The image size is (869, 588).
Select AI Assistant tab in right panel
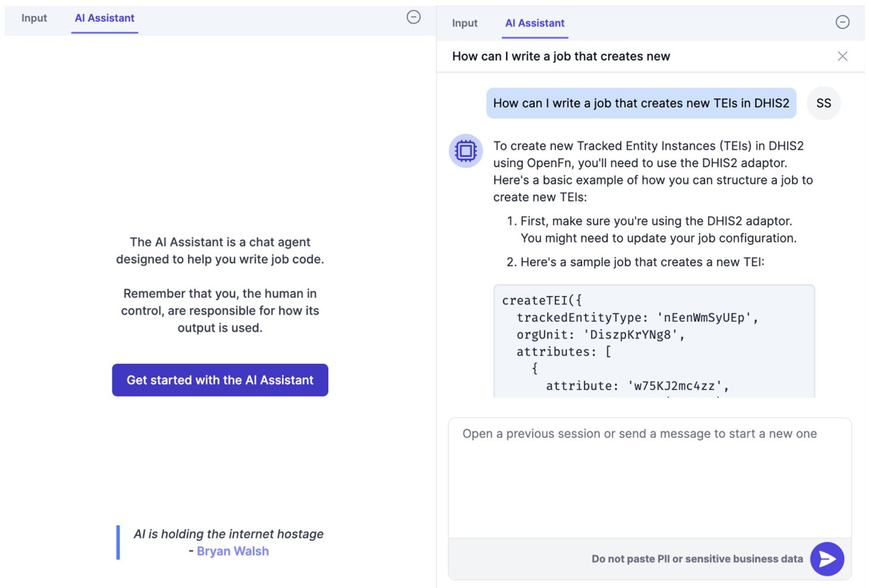[x=535, y=23]
